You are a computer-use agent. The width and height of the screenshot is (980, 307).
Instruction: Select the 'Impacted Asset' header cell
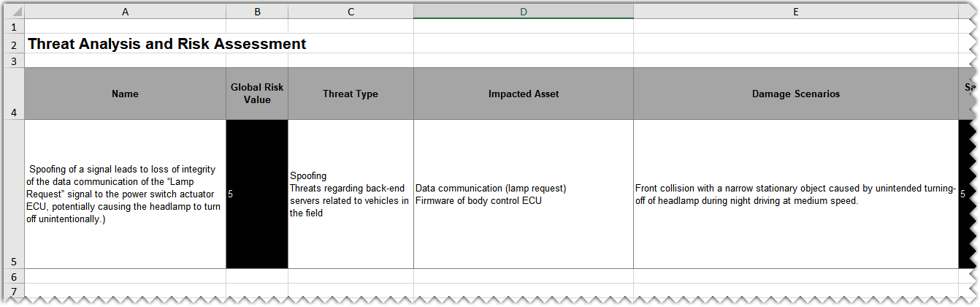[523, 94]
